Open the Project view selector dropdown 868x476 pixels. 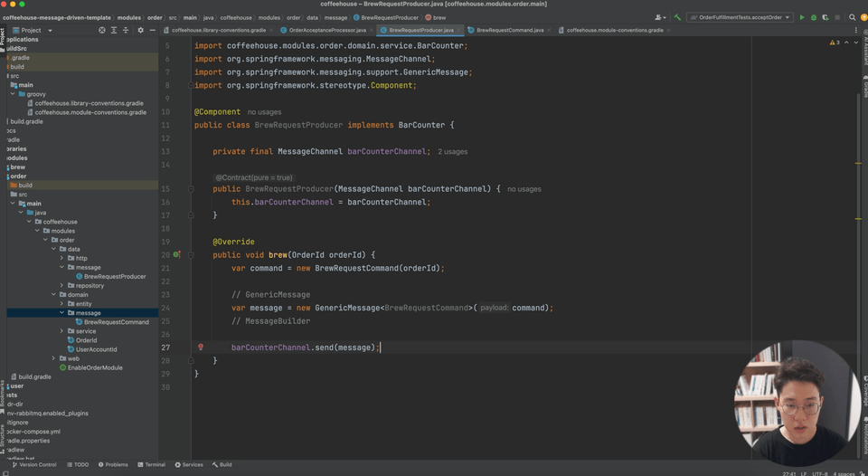click(33, 31)
